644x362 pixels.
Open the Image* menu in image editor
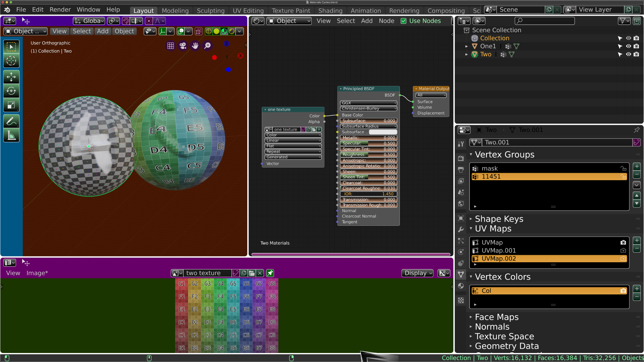[x=37, y=273]
